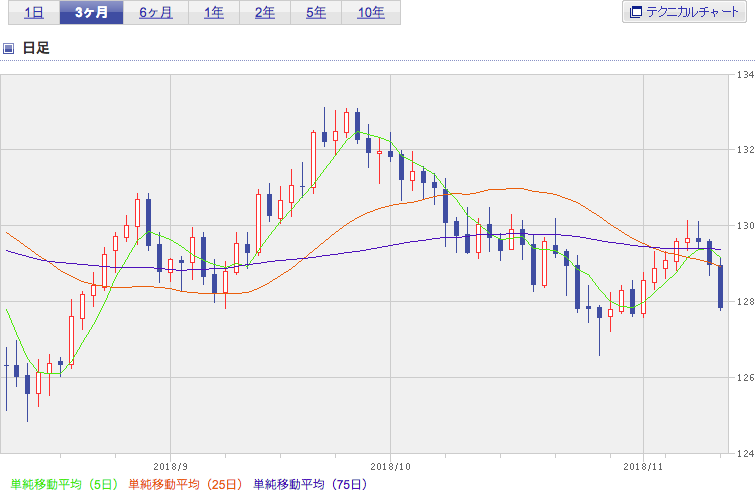
Task: Open the 1年 chart tab
Action: tap(214, 13)
